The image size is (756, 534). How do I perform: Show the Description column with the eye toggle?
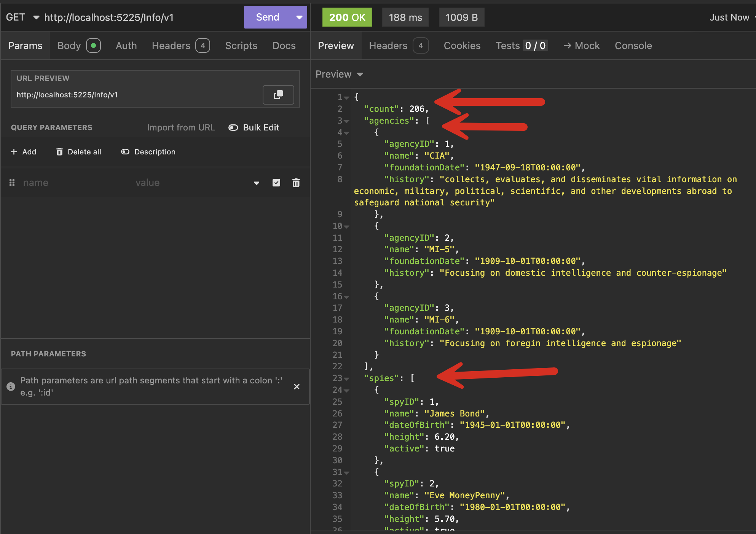pyautogui.click(x=125, y=152)
